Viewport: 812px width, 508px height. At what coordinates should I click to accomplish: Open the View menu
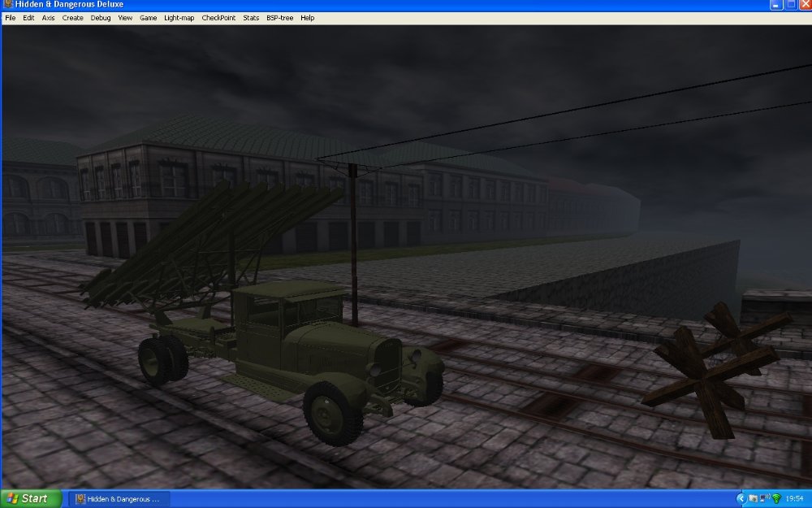[124, 17]
